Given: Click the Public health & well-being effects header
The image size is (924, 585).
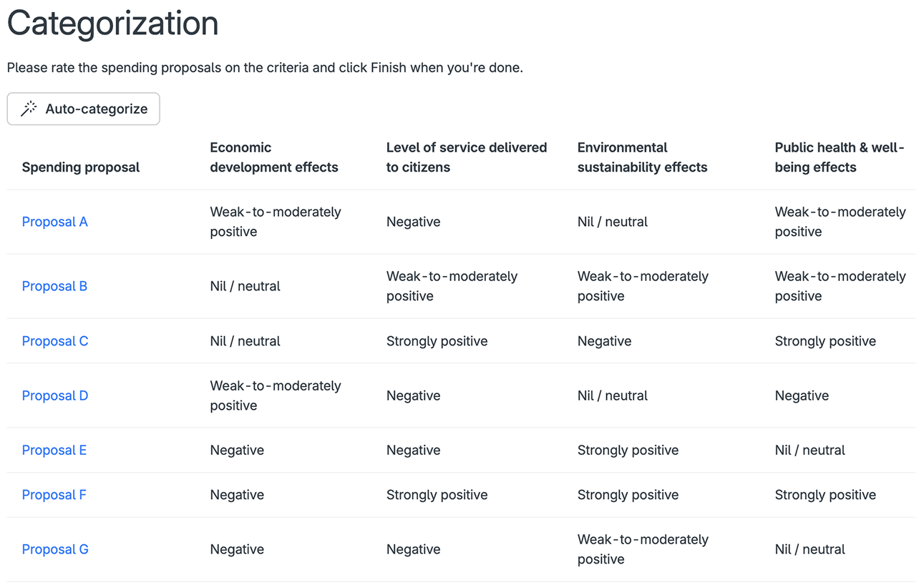Looking at the screenshot, I should tap(839, 157).
